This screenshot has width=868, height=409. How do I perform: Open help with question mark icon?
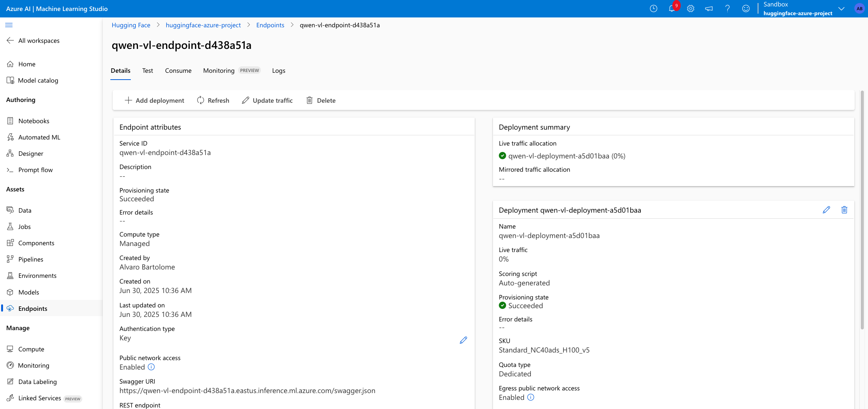click(727, 8)
